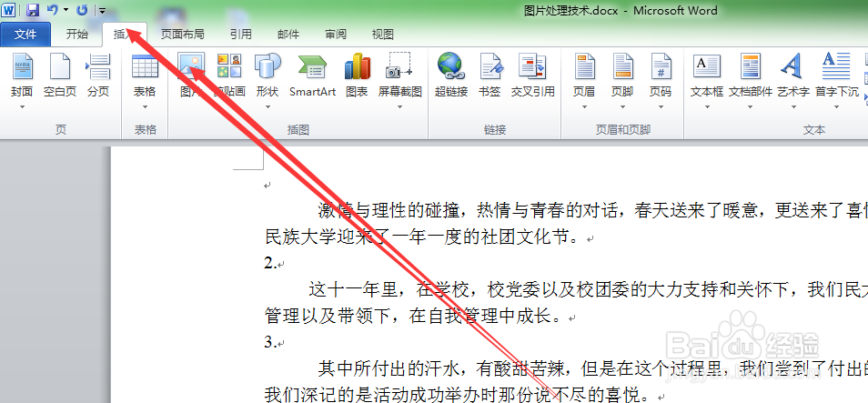Insert a hyperlink with 超链接

click(x=451, y=75)
